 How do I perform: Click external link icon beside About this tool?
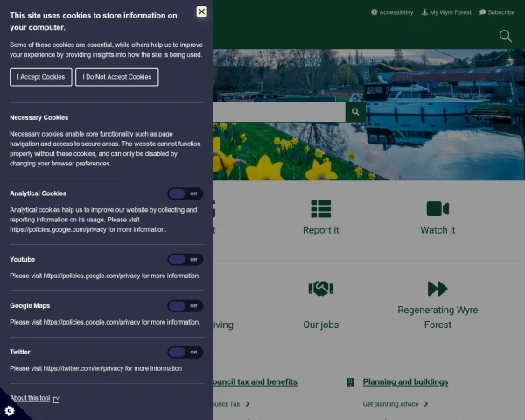tap(57, 400)
